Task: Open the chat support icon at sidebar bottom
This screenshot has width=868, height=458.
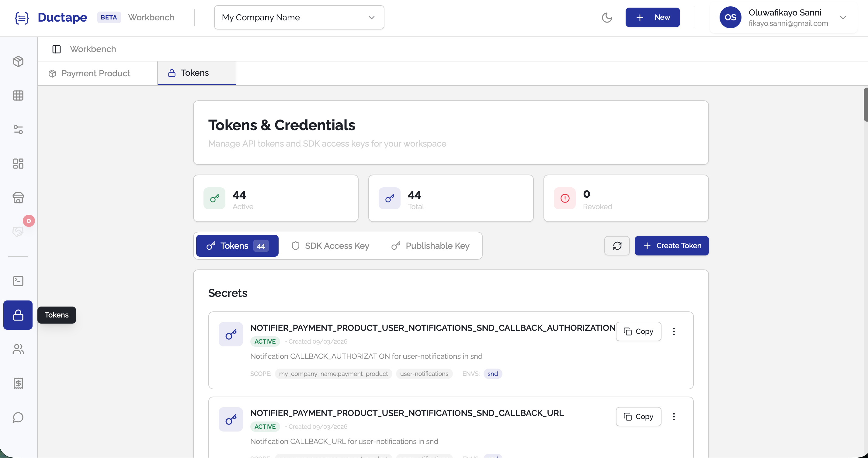Action: tap(18, 417)
